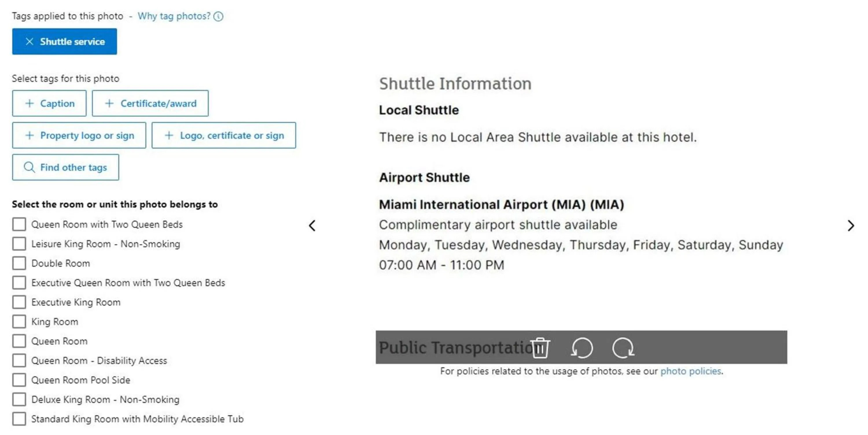
Task: Click the search icon in Find other tags
Action: pyautogui.click(x=29, y=167)
